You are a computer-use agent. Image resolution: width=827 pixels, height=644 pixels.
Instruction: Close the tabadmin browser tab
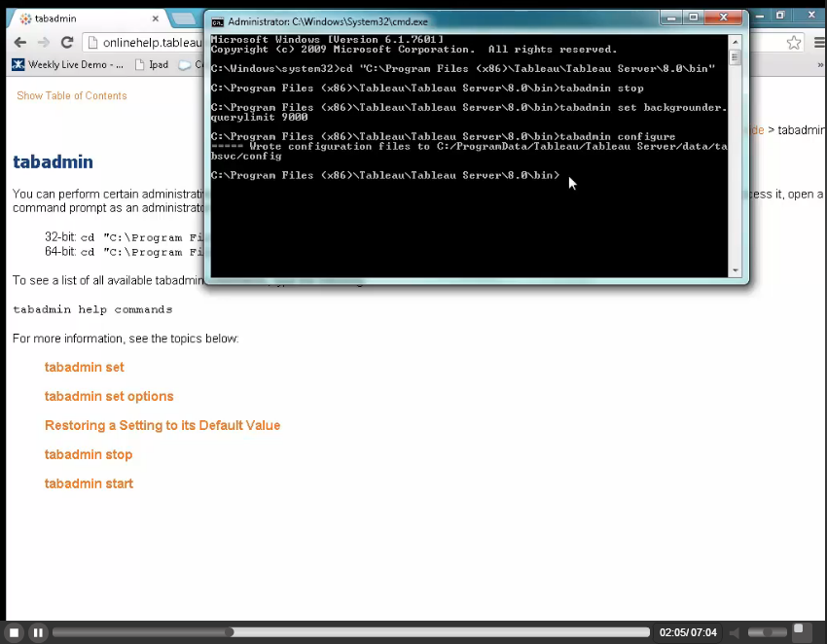[x=156, y=18]
